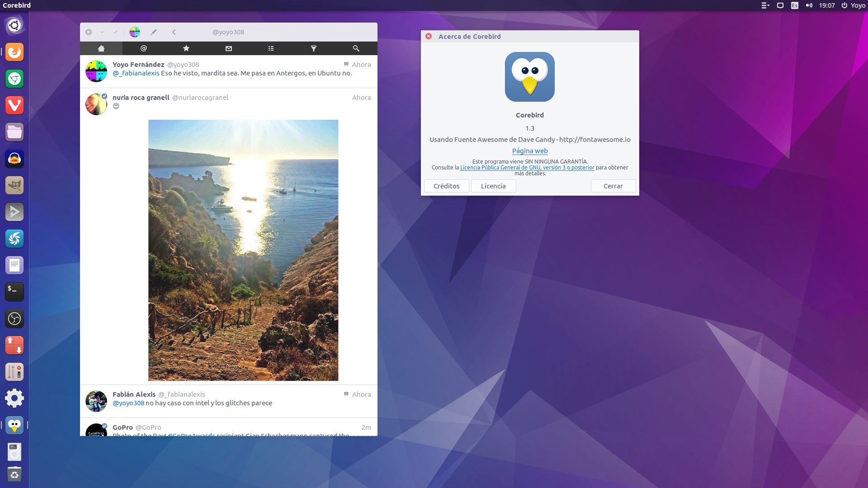Open the text editor in the dock
This screenshot has height=488, width=868.
tap(14, 265)
